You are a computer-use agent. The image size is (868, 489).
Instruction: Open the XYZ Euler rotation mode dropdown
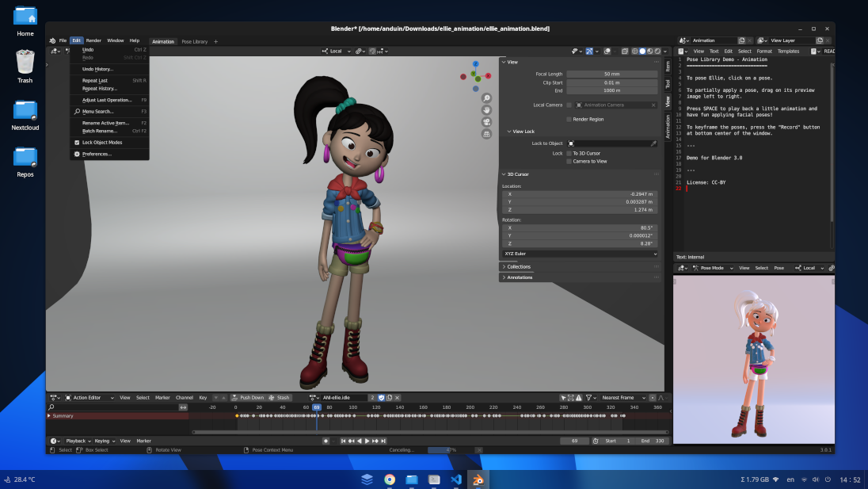pos(579,254)
